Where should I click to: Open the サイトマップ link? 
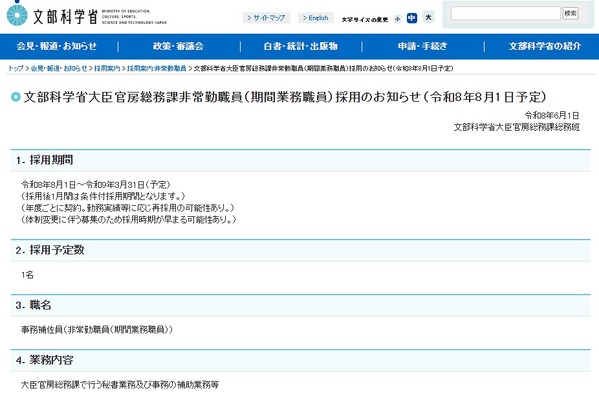tap(266, 18)
